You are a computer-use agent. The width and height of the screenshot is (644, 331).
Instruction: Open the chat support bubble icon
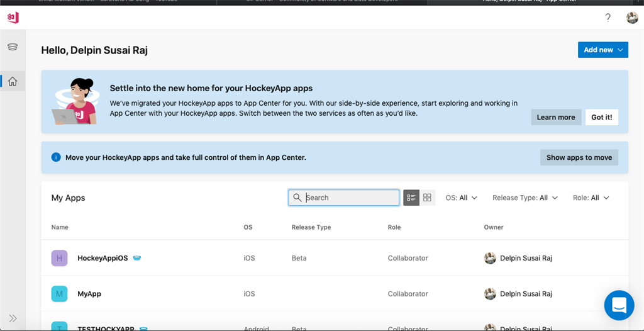pyautogui.click(x=619, y=305)
